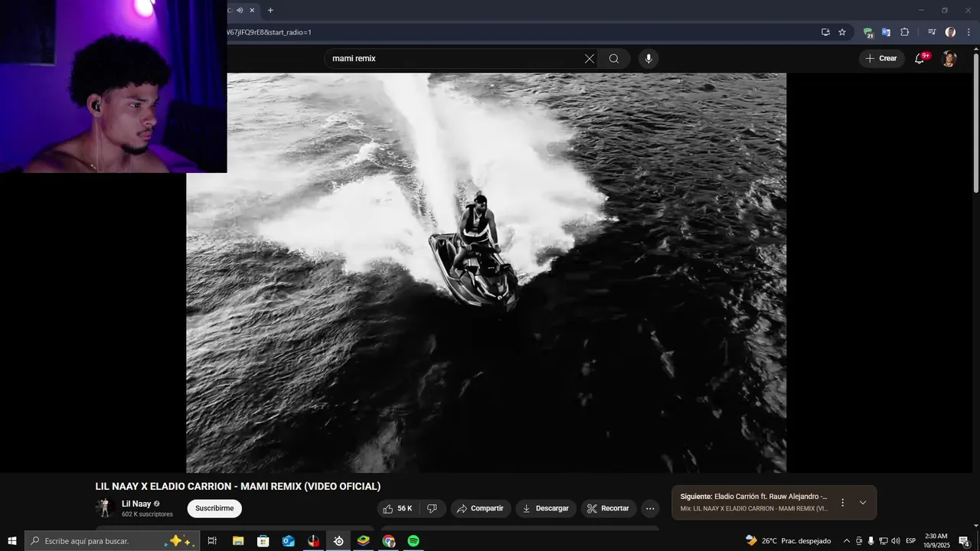Open Windows notification center
The image size is (980, 551).
click(x=964, y=541)
